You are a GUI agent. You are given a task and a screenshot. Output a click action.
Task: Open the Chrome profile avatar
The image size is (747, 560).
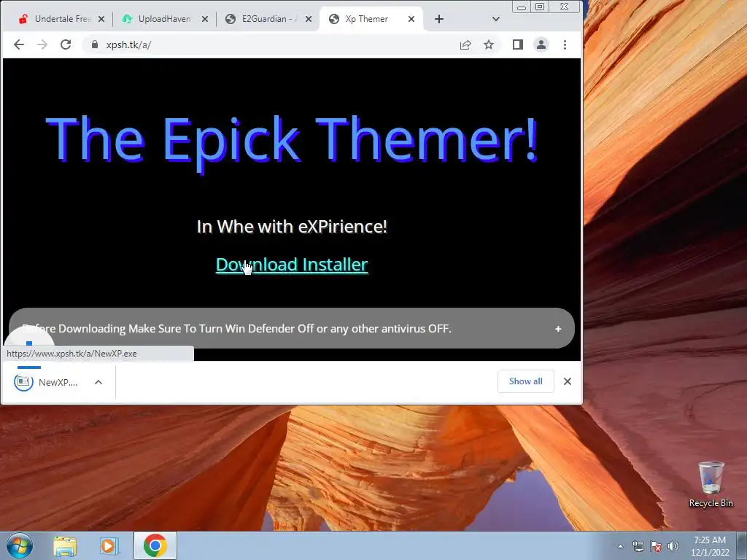(541, 44)
